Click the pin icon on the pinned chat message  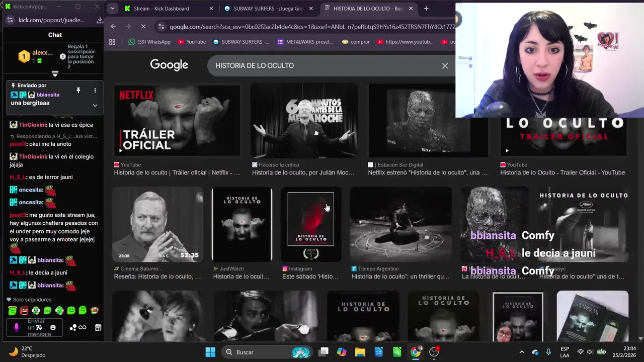[x=78, y=90]
